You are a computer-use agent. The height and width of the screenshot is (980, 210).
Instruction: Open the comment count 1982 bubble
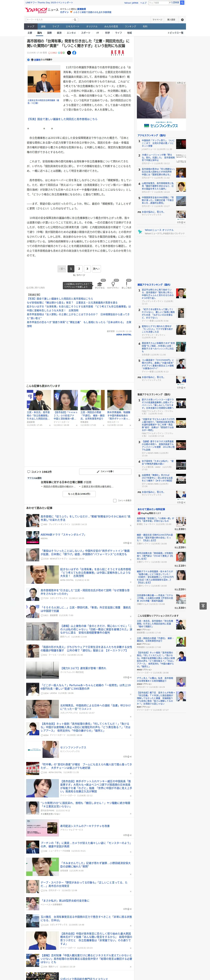tap(53, 53)
